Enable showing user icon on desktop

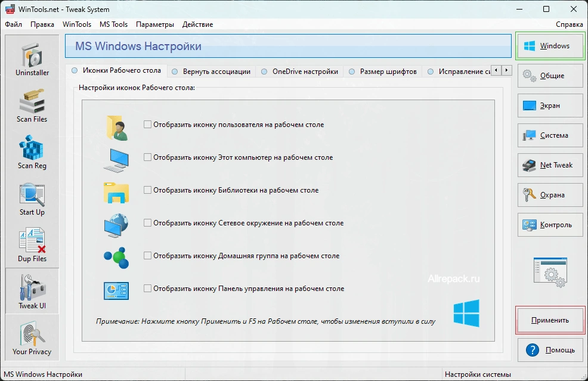147,124
